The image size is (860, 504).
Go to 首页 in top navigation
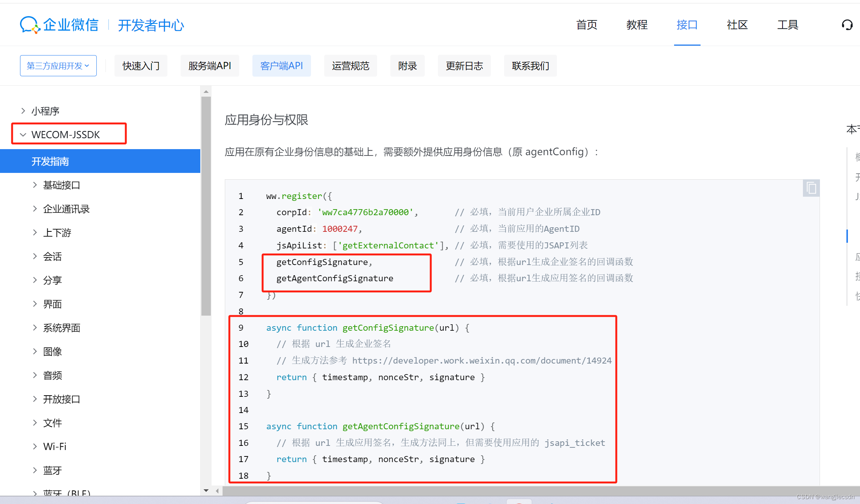click(586, 25)
